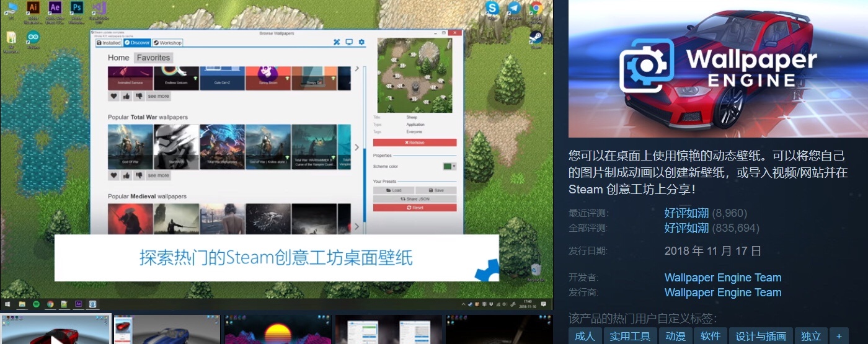Open Chrome from the taskbar
Image resolution: width=868 pixels, height=344 pixels.
click(x=50, y=304)
